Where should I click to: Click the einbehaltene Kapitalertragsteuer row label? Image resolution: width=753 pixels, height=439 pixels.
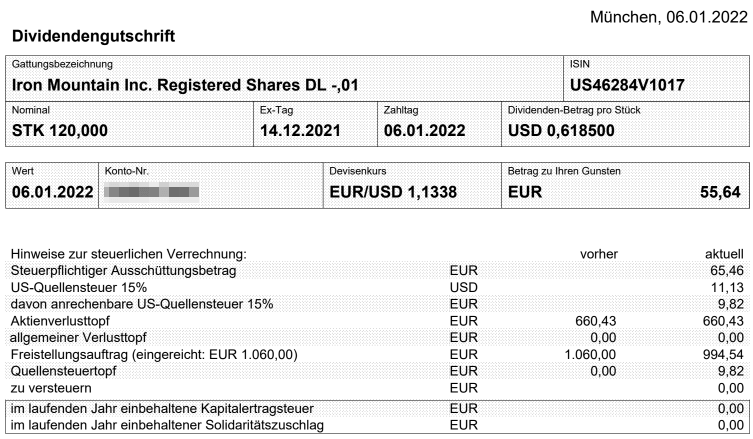point(162,409)
